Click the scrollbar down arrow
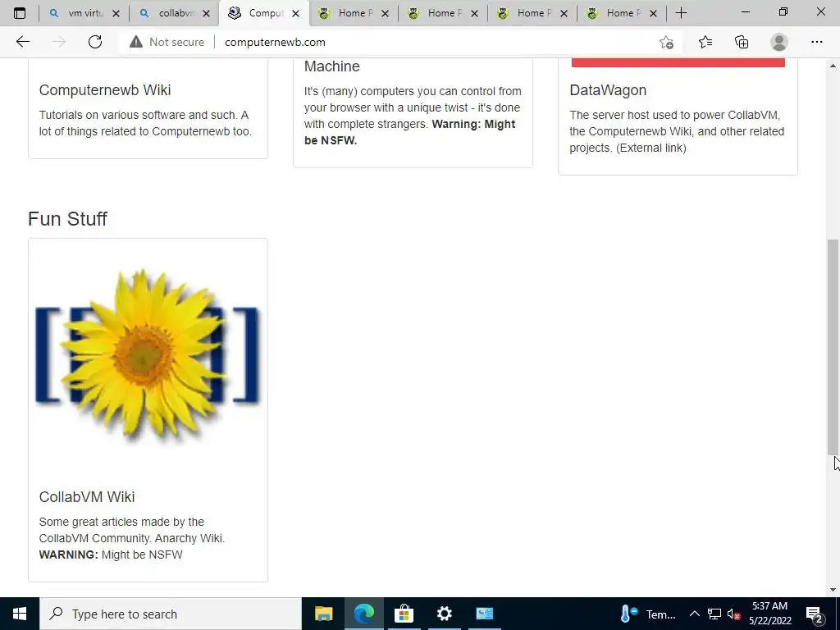This screenshot has height=630, width=840. [833, 590]
